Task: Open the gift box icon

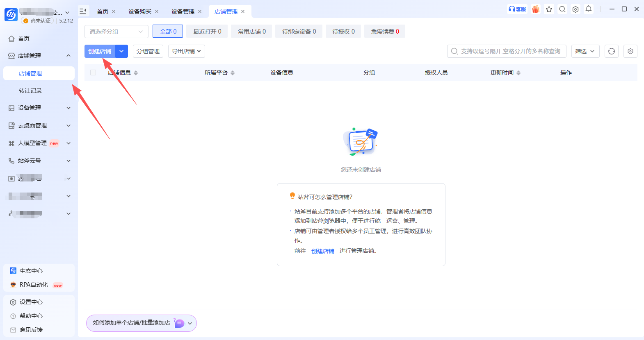Action: [536, 9]
